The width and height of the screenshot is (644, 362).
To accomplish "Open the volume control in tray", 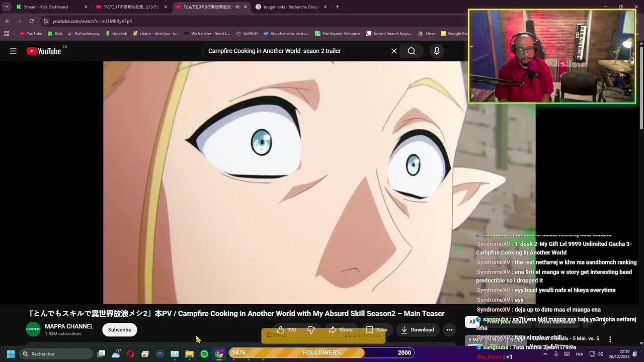I will 600,354.
